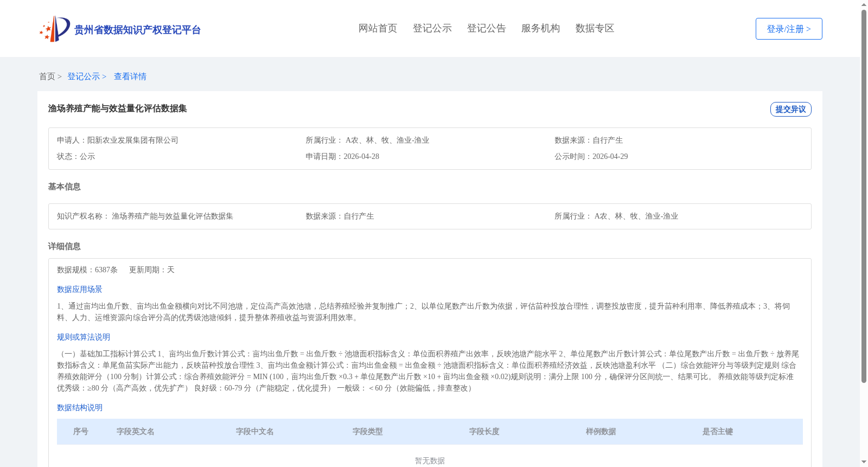
Task: Click the 暂无数据 empty-table message
Action: 430,460
